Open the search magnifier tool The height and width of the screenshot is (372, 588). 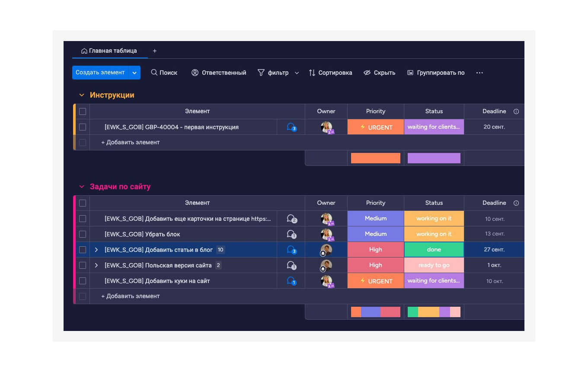click(x=154, y=73)
